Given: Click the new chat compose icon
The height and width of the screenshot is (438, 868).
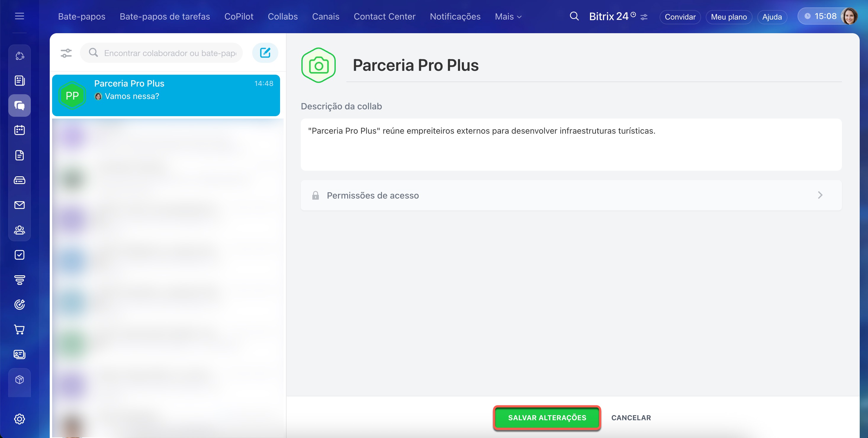Looking at the screenshot, I should click(x=265, y=52).
